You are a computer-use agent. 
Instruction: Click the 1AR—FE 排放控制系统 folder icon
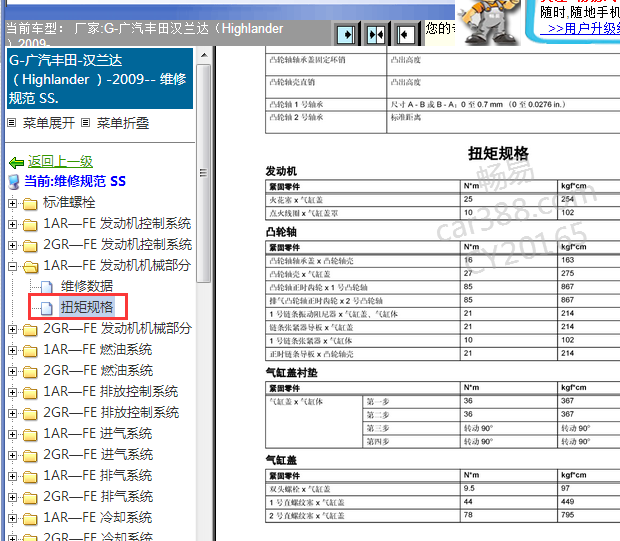coord(30,392)
